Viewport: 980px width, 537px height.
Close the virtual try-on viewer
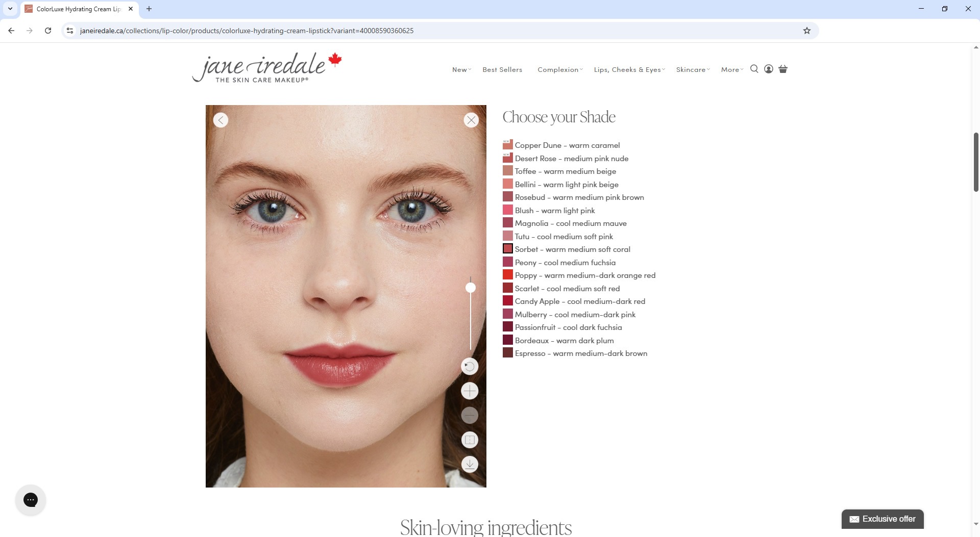(x=471, y=120)
